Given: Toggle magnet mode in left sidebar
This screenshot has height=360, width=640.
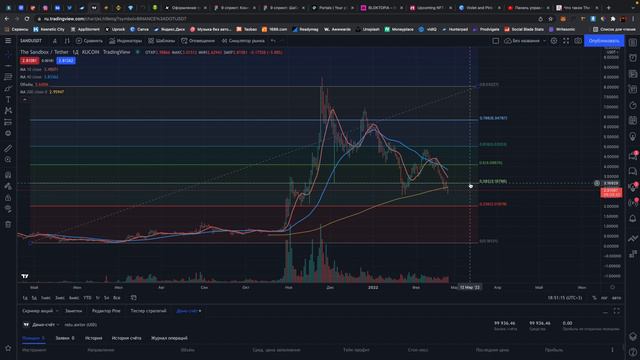Looking at the screenshot, I should tap(8, 175).
